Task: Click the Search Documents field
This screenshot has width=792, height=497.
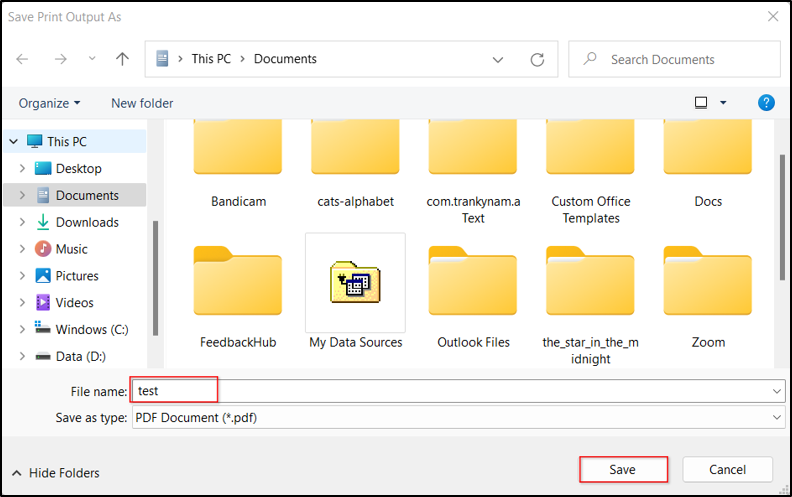Action: tap(674, 60)
